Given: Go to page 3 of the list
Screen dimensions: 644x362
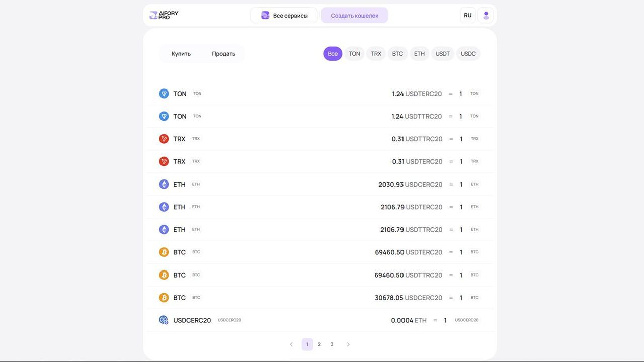Looking at the screenshot, I should pos(332,344).
